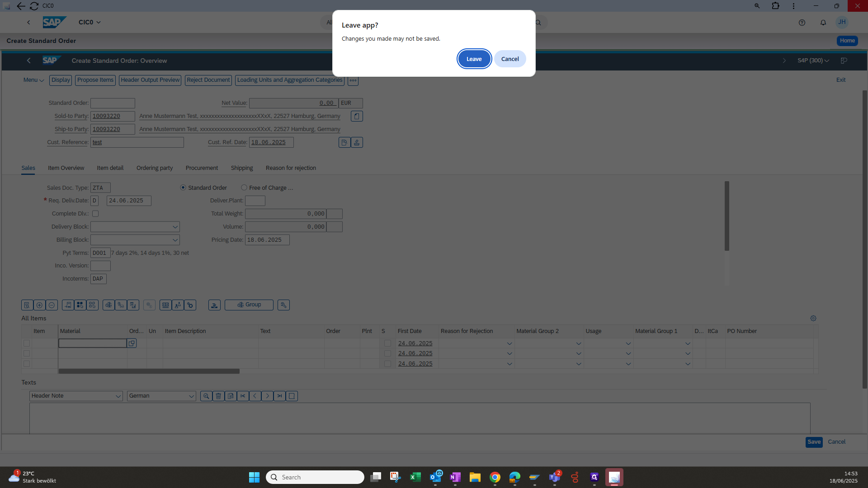Dismiss the dialog with its Cancel button
The image size is (868, 488).
[510, 59]
